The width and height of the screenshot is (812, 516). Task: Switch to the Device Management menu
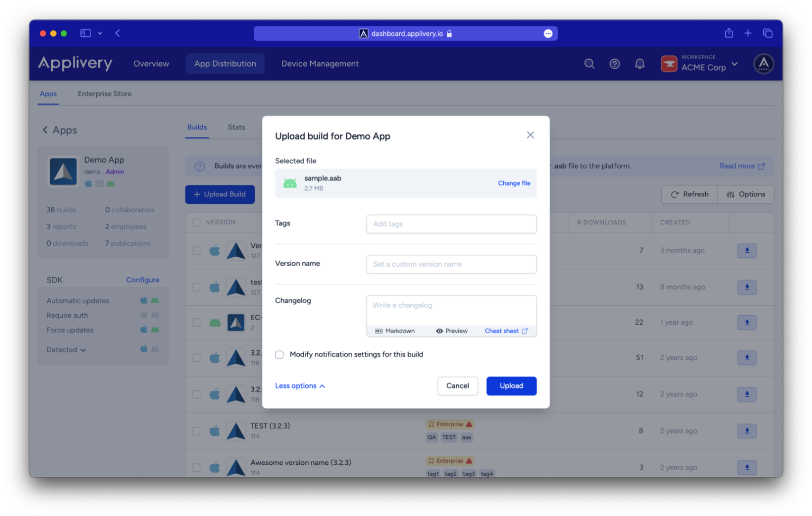coord(320,64)
